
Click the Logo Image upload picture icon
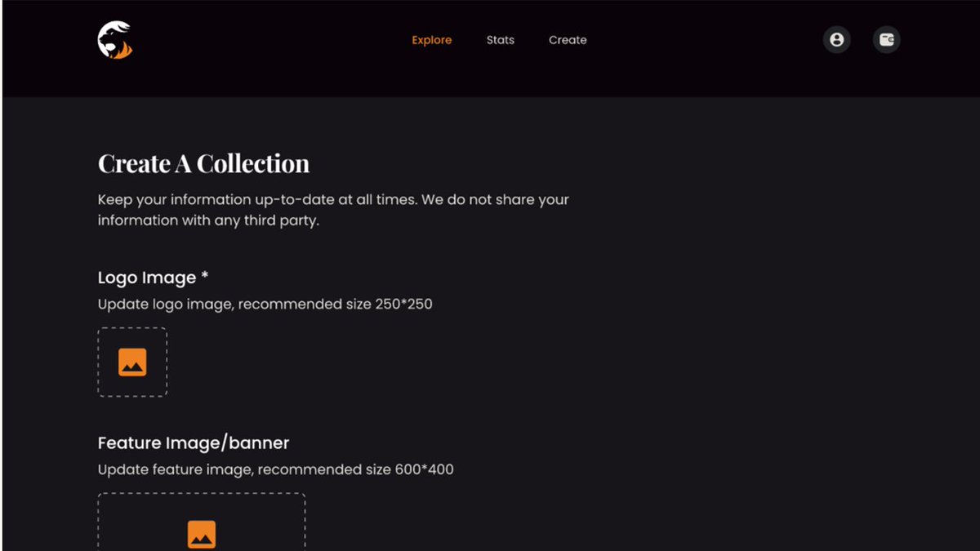132,362
